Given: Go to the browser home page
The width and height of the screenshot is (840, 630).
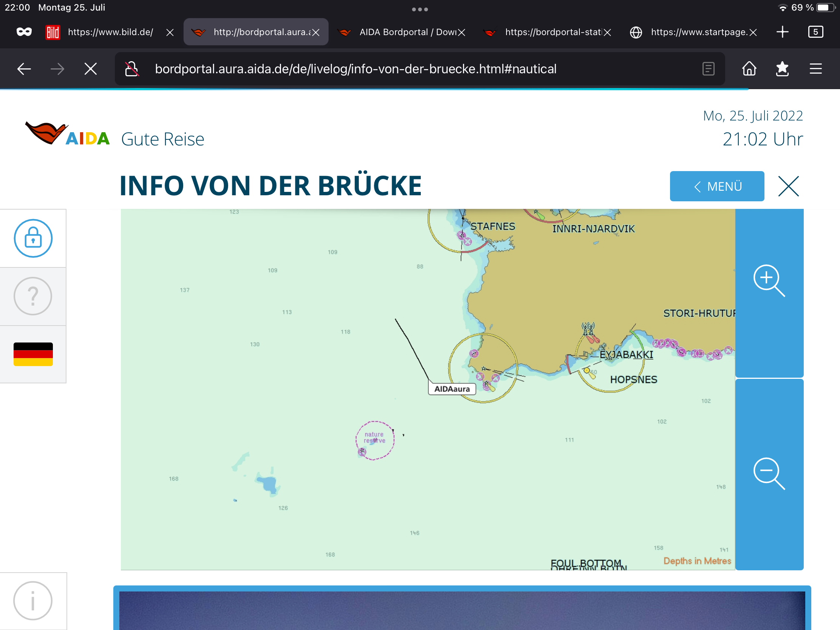Looking at the screenshot, I should pos(749,69).
